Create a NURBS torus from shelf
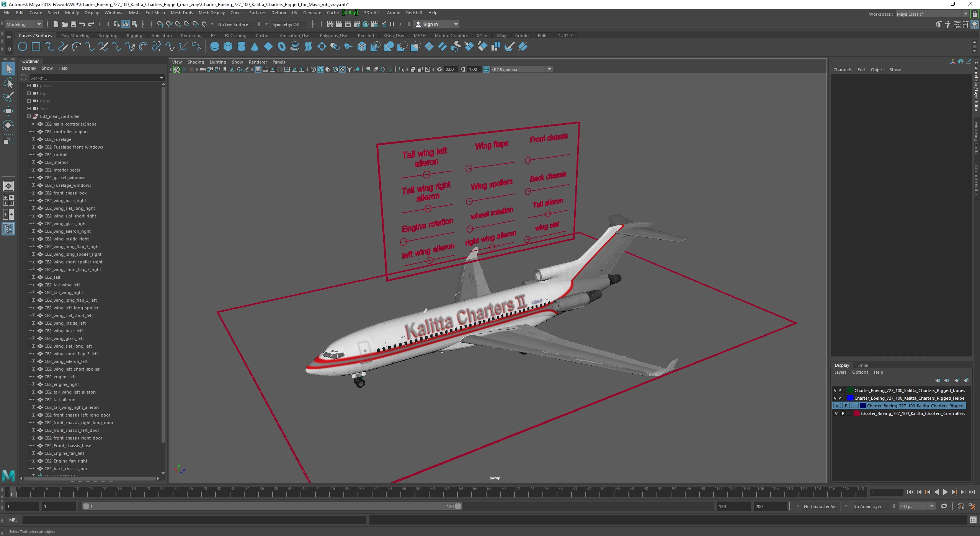The height and width of the screenshot is (536, 980). click(x=282, y=47)
